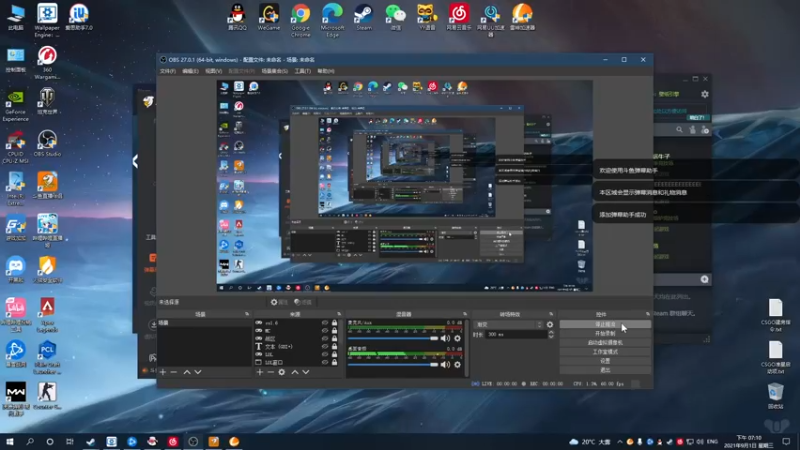Move the scene up with the arrow
The image size is (800, 450).
pyautogui.click(x=187, y=372)
